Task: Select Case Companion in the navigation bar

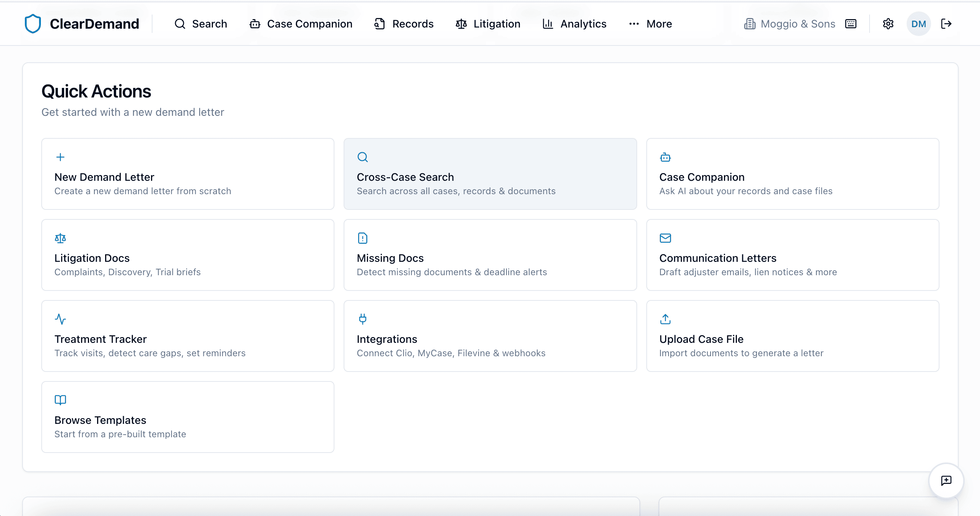Action: [301, 23]
